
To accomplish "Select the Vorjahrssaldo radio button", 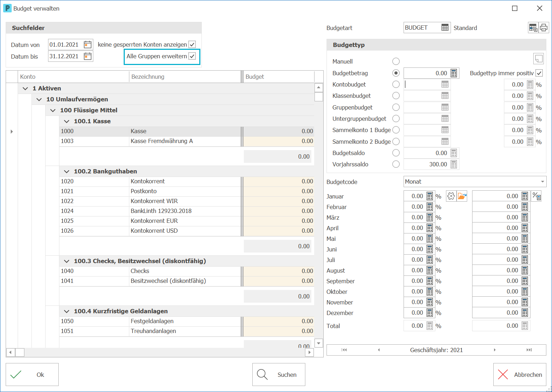I will (x=396, y=164).
